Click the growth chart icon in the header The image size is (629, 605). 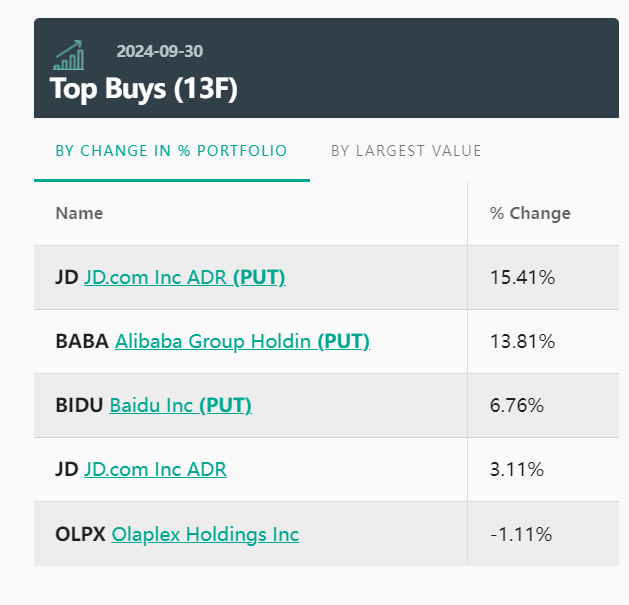pos(69,55)
